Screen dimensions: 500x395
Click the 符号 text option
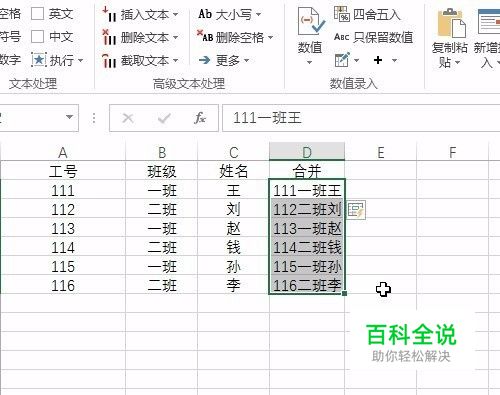pos(10,37)
